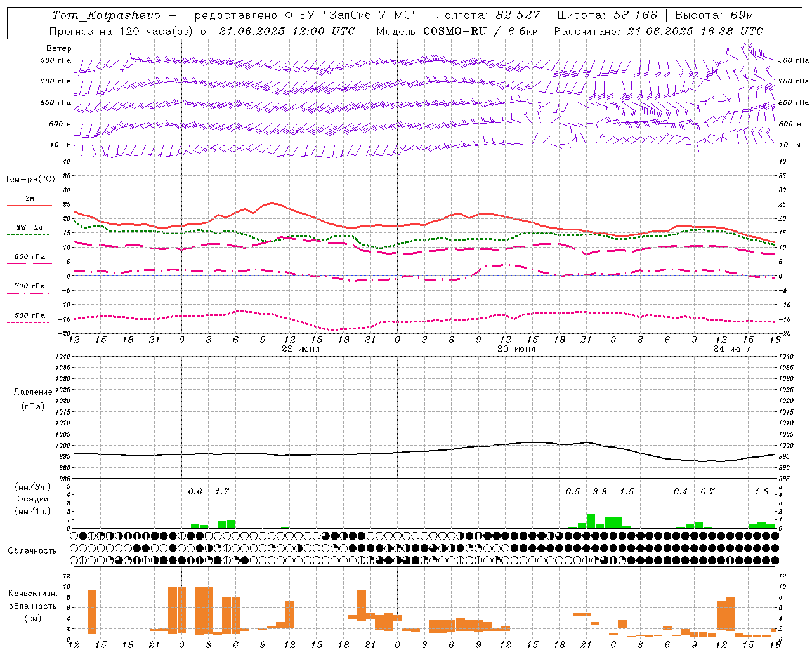Select the "(км)" convective height unit label
The image size is (812, 650).
coord(33,618)
